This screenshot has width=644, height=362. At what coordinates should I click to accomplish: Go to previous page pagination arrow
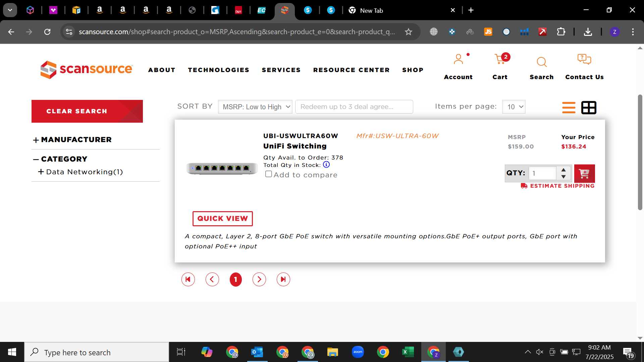point(212,279)
